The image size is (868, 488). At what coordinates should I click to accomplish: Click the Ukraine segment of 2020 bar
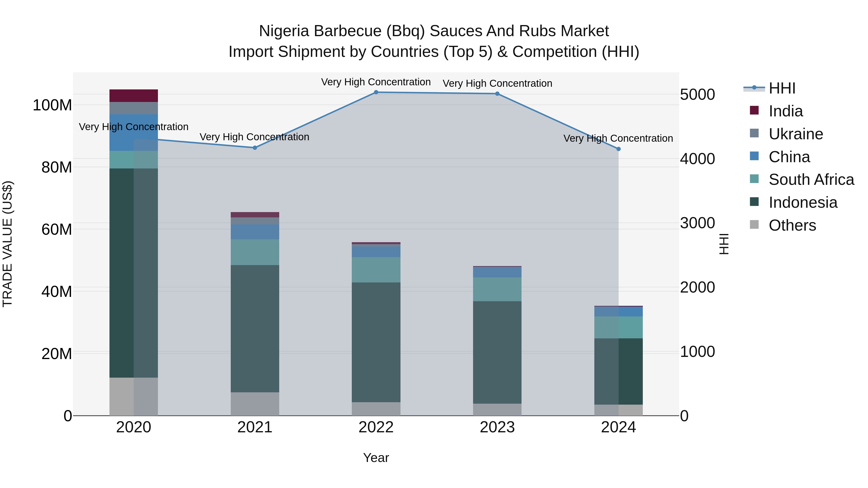(x=134, y=108)
